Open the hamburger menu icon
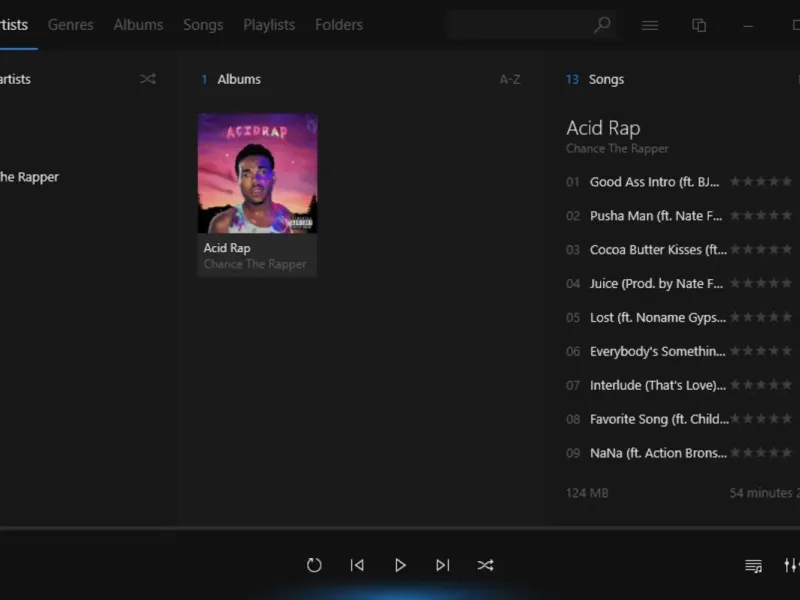 650,25
